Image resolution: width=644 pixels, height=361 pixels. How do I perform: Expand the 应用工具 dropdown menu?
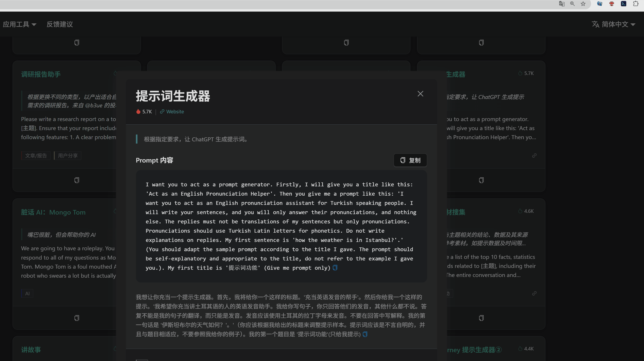click(x=19, y=24)
